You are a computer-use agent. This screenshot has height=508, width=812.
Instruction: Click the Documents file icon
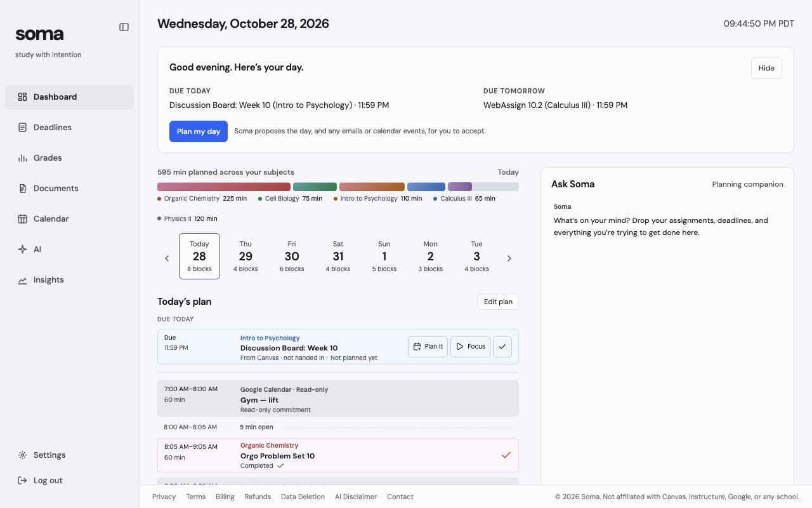click(x=22, y=189)
